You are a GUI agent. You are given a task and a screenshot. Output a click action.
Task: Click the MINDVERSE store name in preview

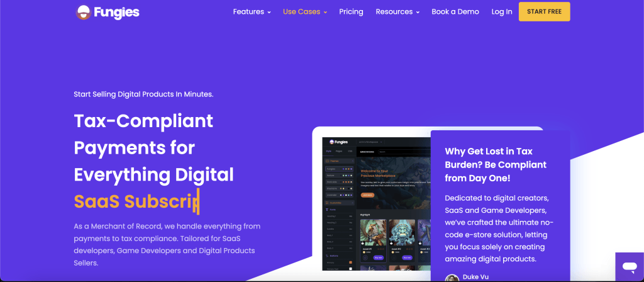(367, 152)
